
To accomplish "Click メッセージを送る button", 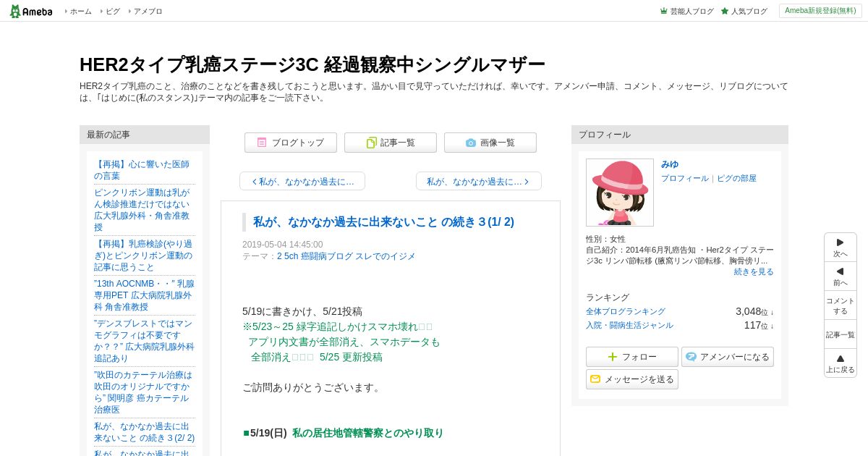I will [x=632, y=379].
